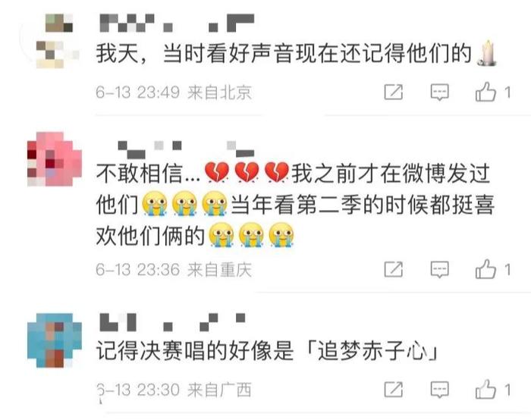Open the pink avatar's profile
This screenshot has width=531, height=420.
point(54,159)
